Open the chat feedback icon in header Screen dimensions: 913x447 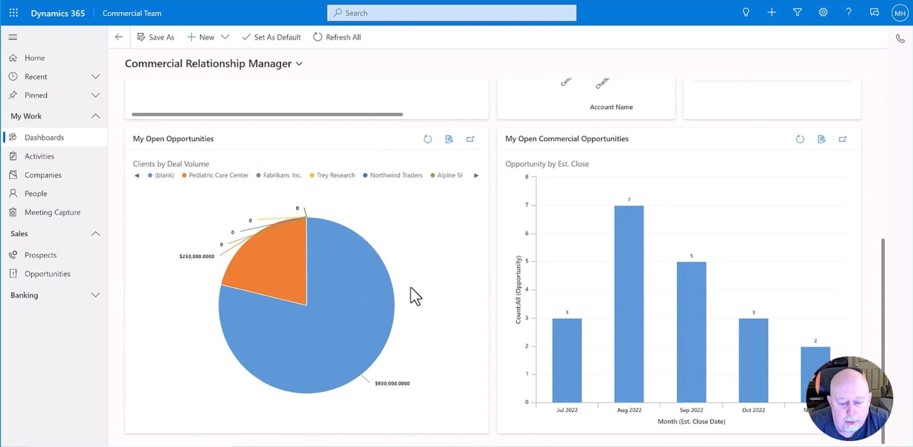874,12
